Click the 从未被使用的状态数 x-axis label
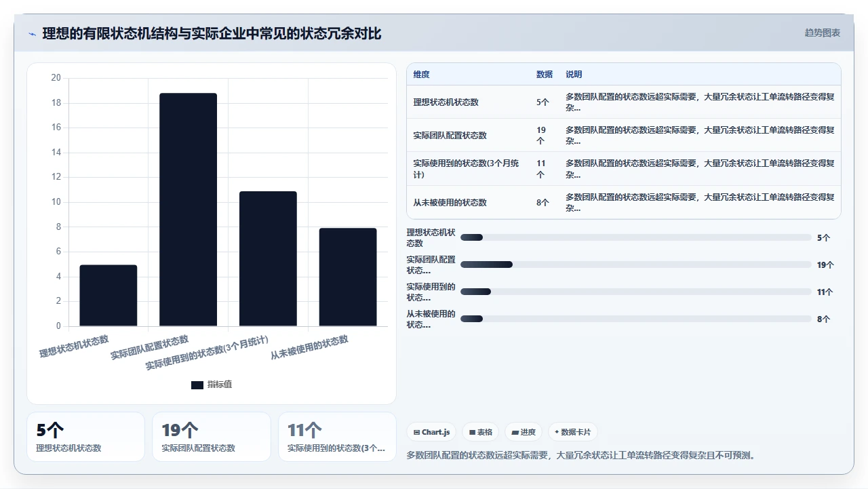This screenshot has width=868, height=489. pos(309,347)
